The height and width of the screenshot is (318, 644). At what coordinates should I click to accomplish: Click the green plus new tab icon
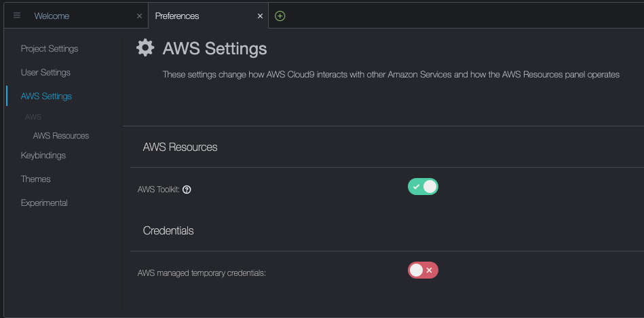(x=280, y=16)
